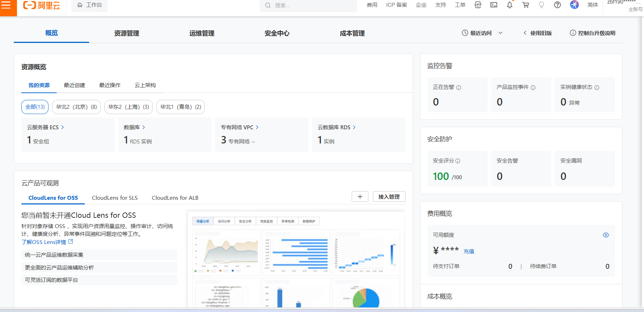The height and width of the screenshot is (312, 644).
Task: Open 费用 menu in header
Action: coord(372,5)
